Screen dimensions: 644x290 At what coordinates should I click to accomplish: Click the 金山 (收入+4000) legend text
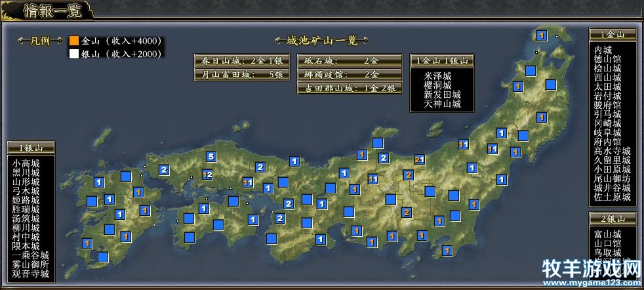coord(121,41)
